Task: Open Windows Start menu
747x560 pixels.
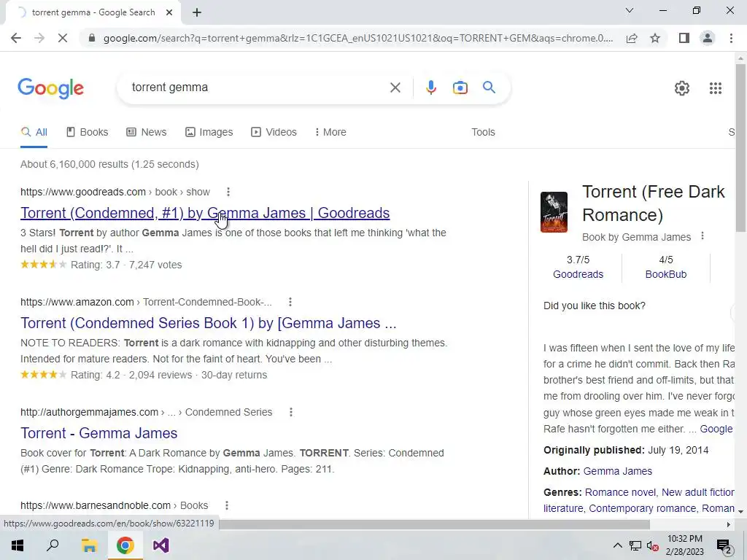Action: pos(18,545)
